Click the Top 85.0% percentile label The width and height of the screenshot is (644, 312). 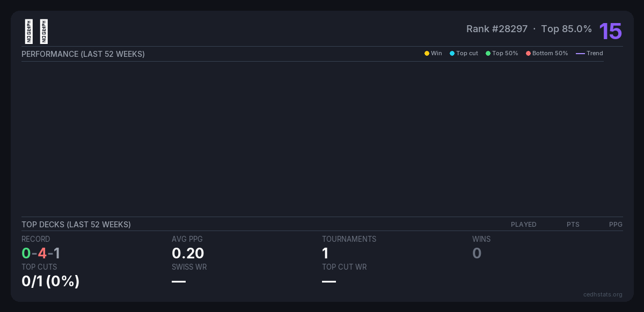coord(566,29)
